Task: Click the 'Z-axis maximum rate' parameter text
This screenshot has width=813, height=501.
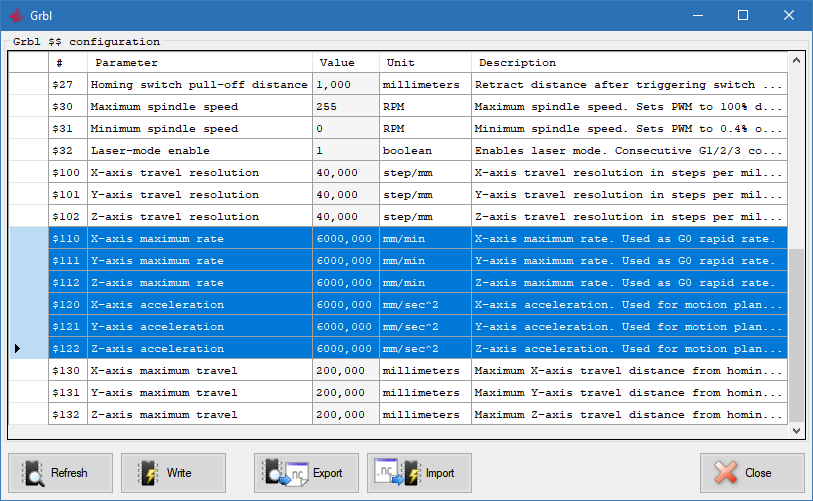Action: 157,283
